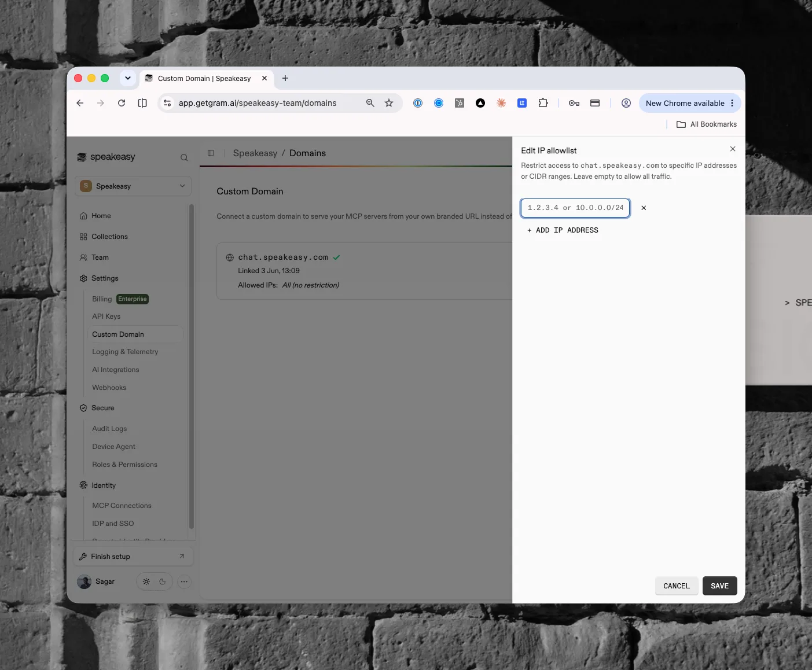Reload the page in Chrome
Image resolution: width=812 pixels, height=670 pixels.
click(x=122, y=103)
